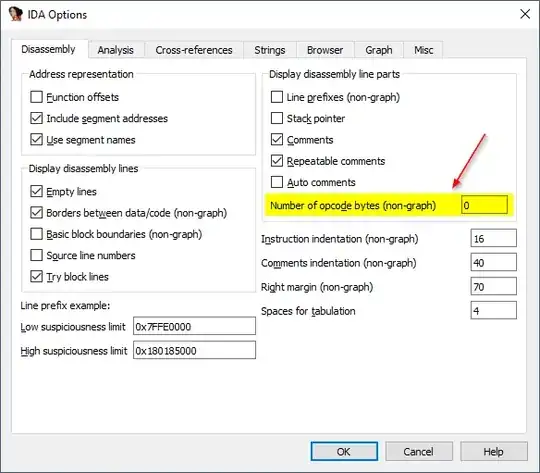540x473 pixels.
Task: Disable Empty lines checkbox
Action: click(37, 191)
